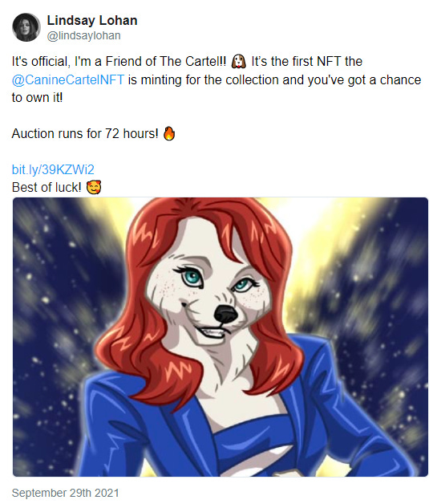Click the smiling hearts emoji
The height and width of the screenshot is (504, 437).
coord(94,187)
